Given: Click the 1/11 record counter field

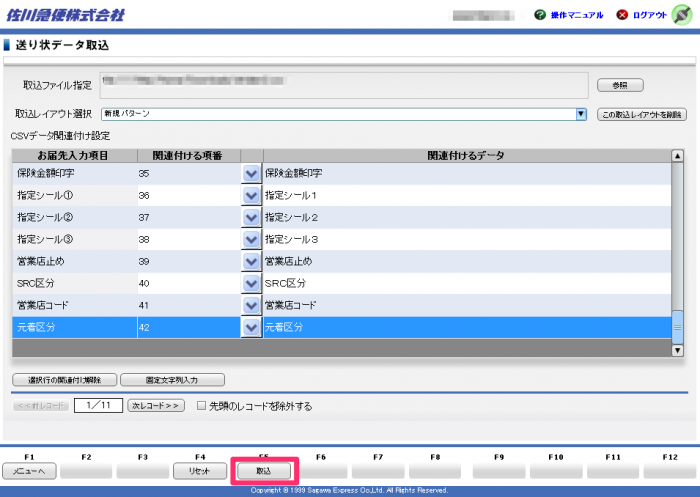Looking at the screenshot, I should 98,405.
